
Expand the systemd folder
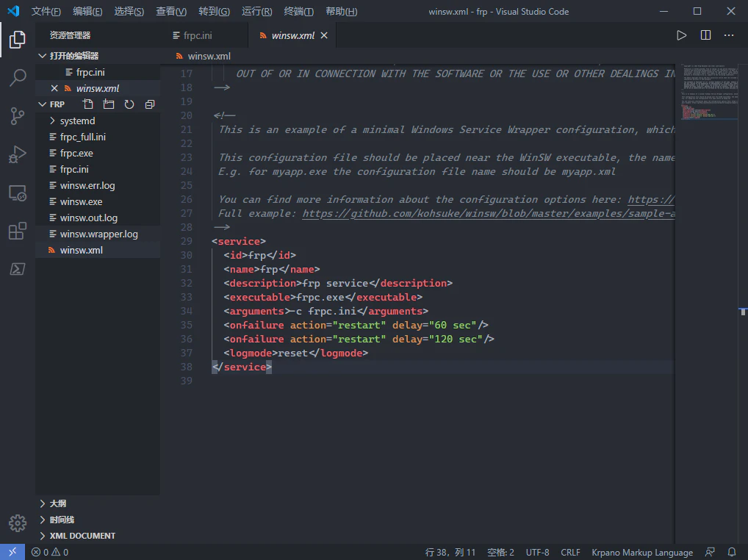[x=77, y=121]
